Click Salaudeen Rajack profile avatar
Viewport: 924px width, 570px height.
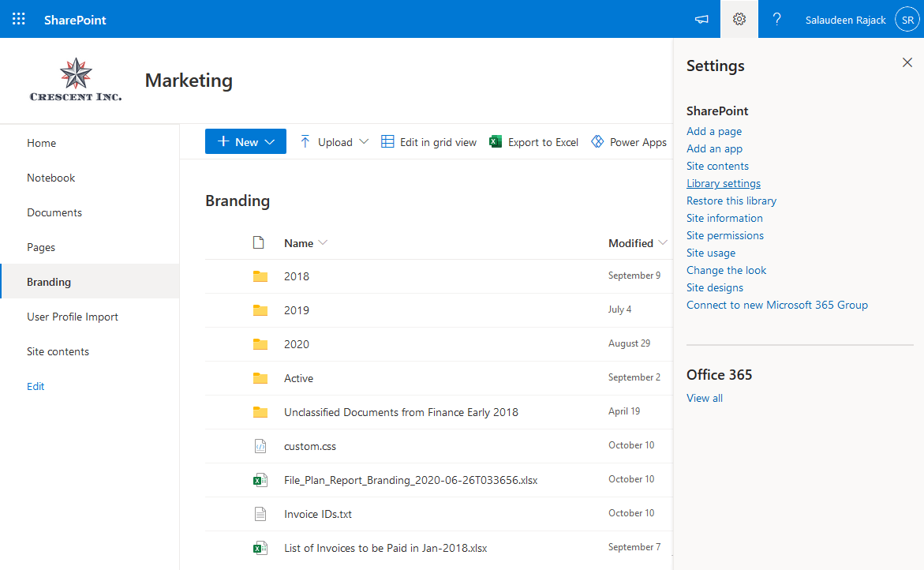point(906,18)
